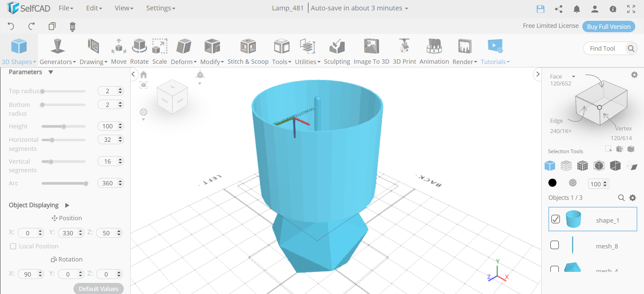Open the Sculpting tool
Screen dimensions: 644x294
[x=337, y=51]
